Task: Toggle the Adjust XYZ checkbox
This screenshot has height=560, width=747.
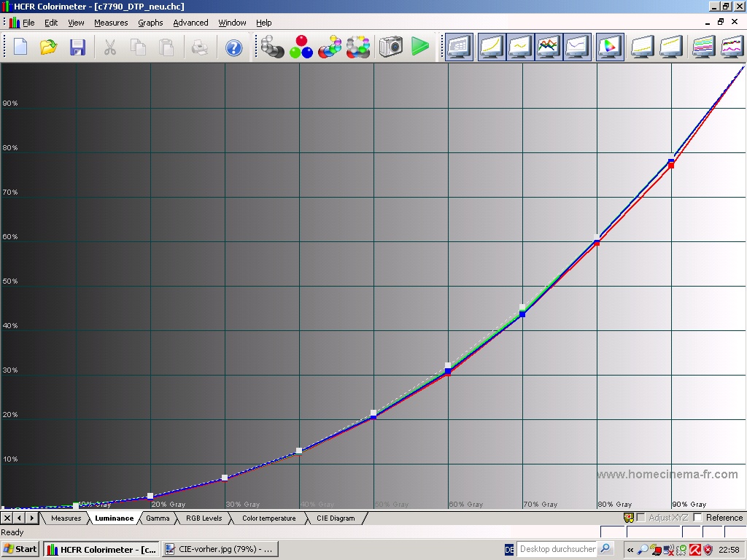Action: 640,518
